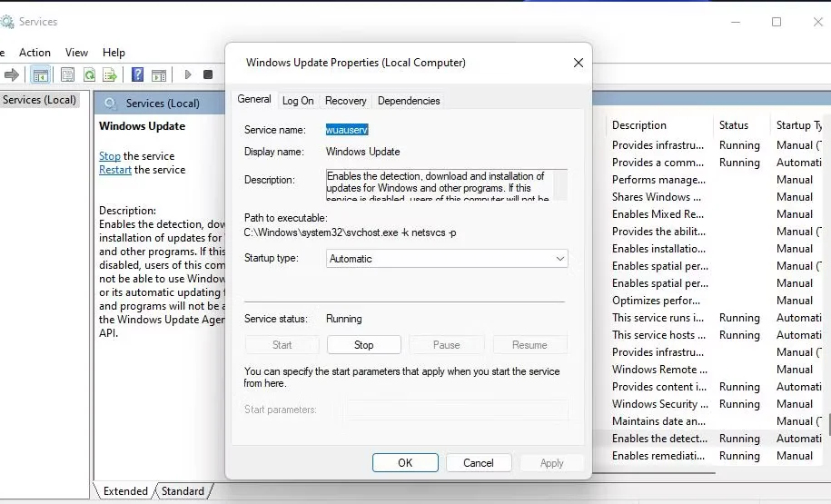This screenshot has height=504, width=831.
Task: Click the Stop button in the dialog
Action: tap(363, 345)
